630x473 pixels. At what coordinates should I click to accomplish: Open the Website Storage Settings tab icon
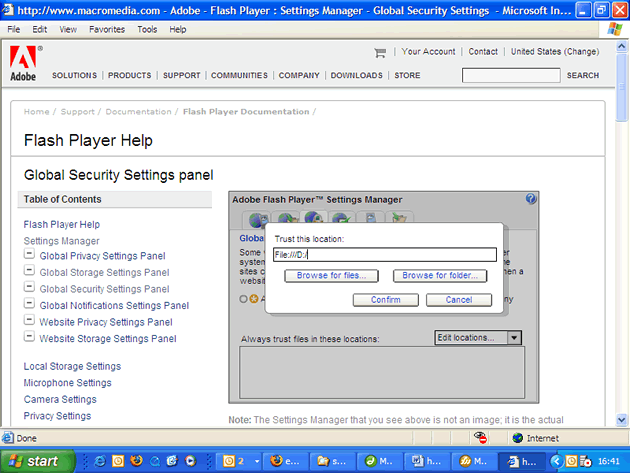[x=399, y=219]
